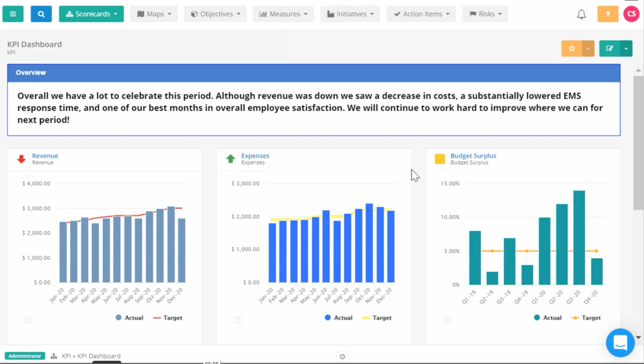This screenshot has height=364, width=644.
Task: Click the yellow Budget Surplus legend swatch
Action: 440,159
